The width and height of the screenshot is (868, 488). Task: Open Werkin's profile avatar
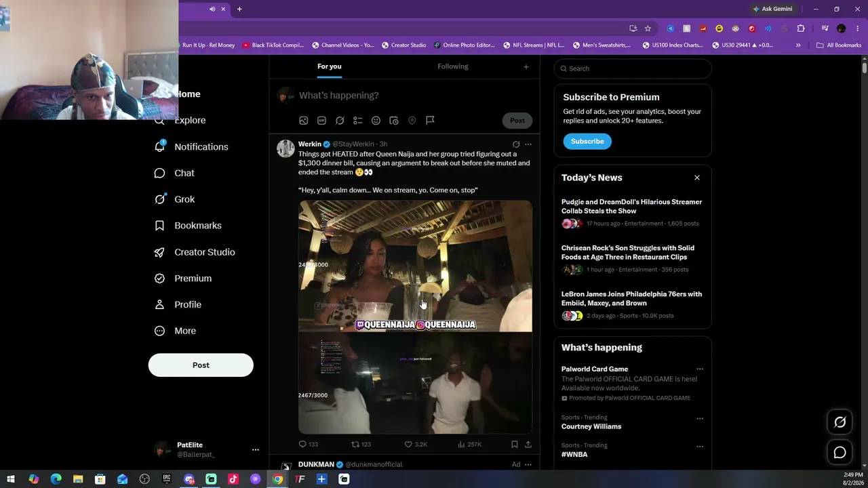click(x=285, y=148)
